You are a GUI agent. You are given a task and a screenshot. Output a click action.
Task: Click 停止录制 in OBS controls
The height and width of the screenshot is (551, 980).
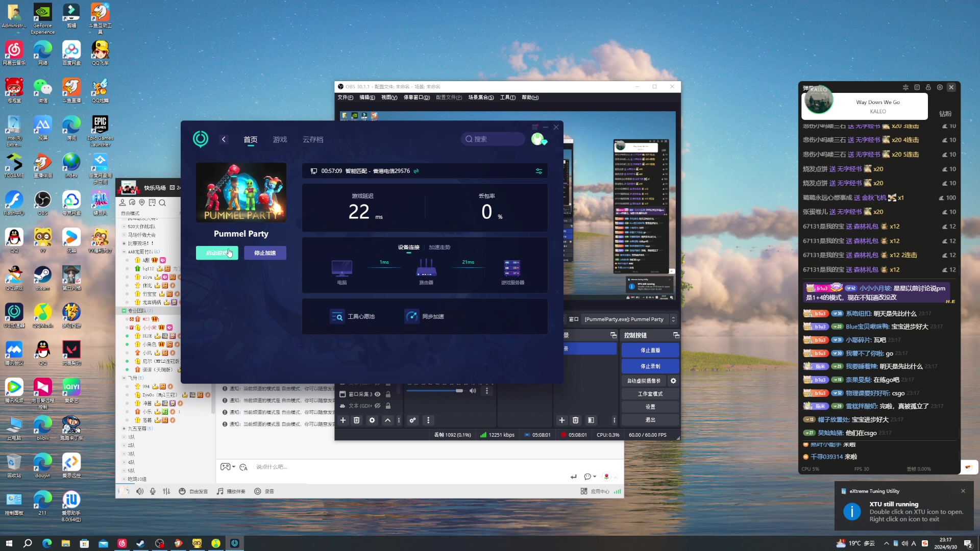click(x=650, y=366)
